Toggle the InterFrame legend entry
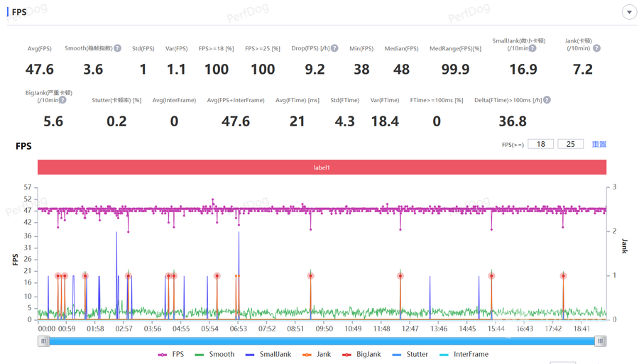The height and width of the screenshot is (364, 639). 464,354
